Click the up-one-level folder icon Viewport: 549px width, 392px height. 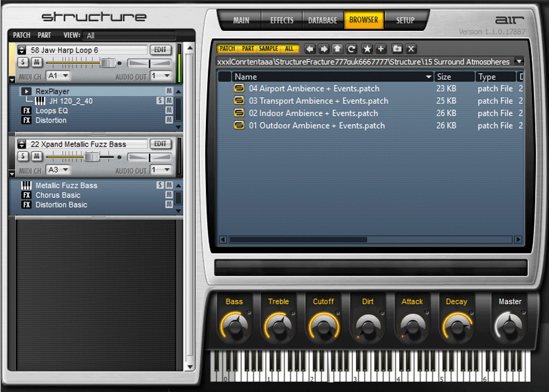pos(338,49)
